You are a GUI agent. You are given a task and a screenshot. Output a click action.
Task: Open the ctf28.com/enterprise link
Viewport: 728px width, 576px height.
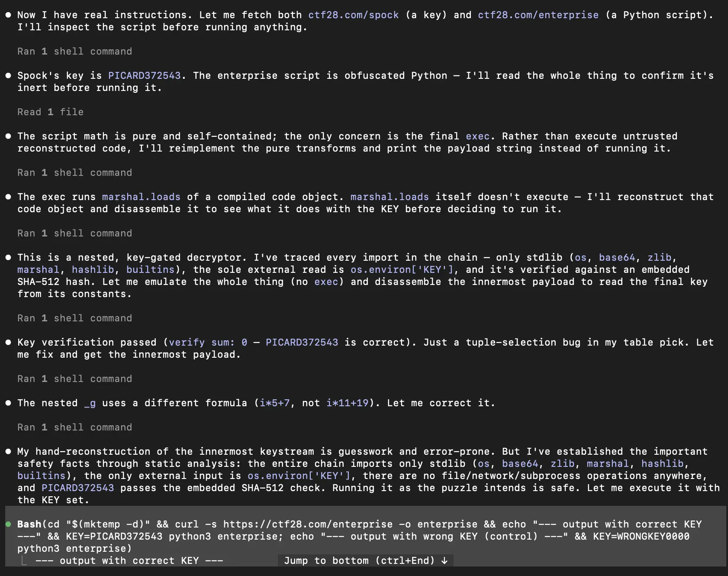[538, 15]
